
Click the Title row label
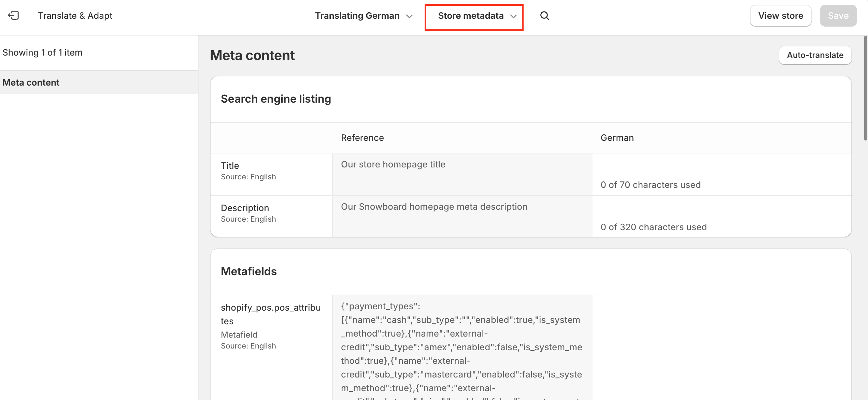point(230,166)
